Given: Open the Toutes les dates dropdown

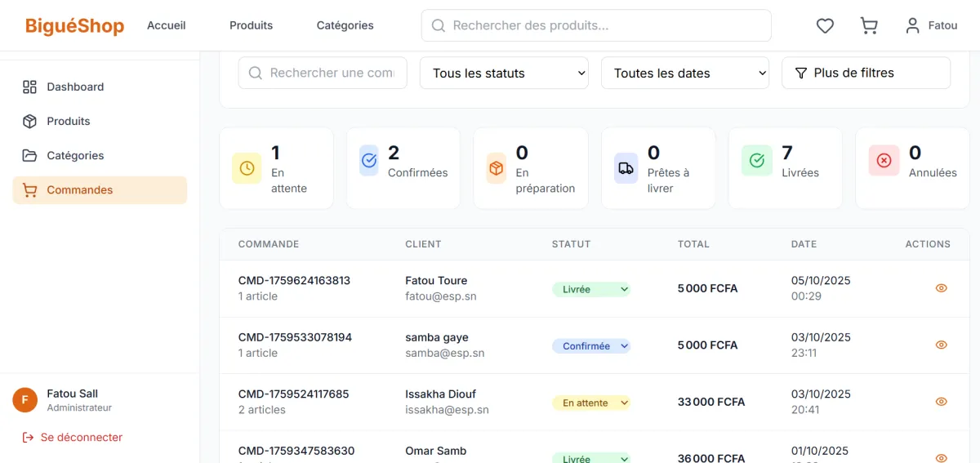Looking at the screenshot, I should click(x=685, y=73).
